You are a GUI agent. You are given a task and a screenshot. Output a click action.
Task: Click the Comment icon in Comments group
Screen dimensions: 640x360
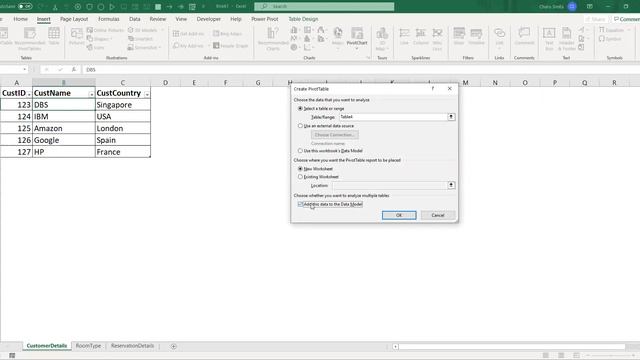tap(524, 36)
